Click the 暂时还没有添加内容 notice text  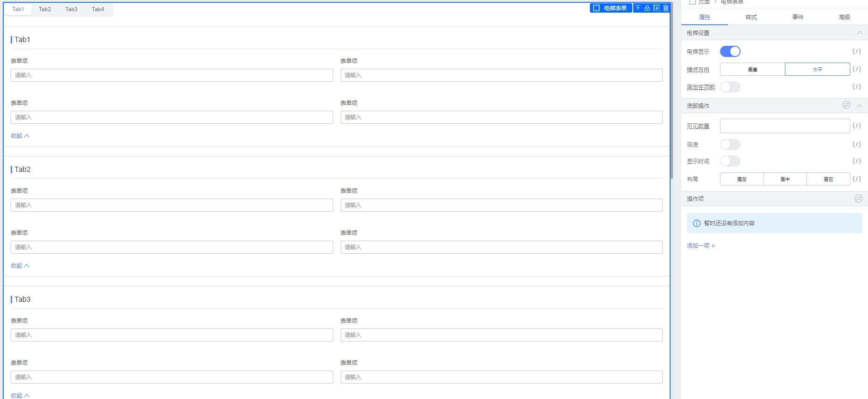(729, 223)
